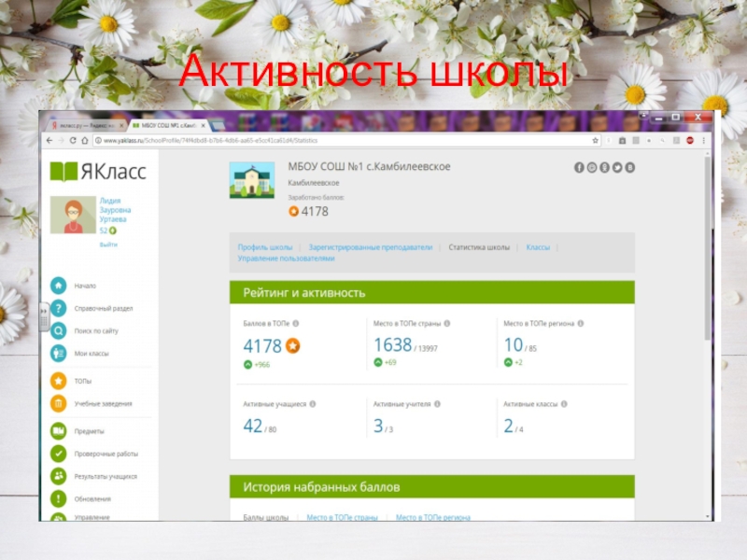747x560 pixels.
Task: Select the Баллы школы history tab
Action: (x=266, y=517)
